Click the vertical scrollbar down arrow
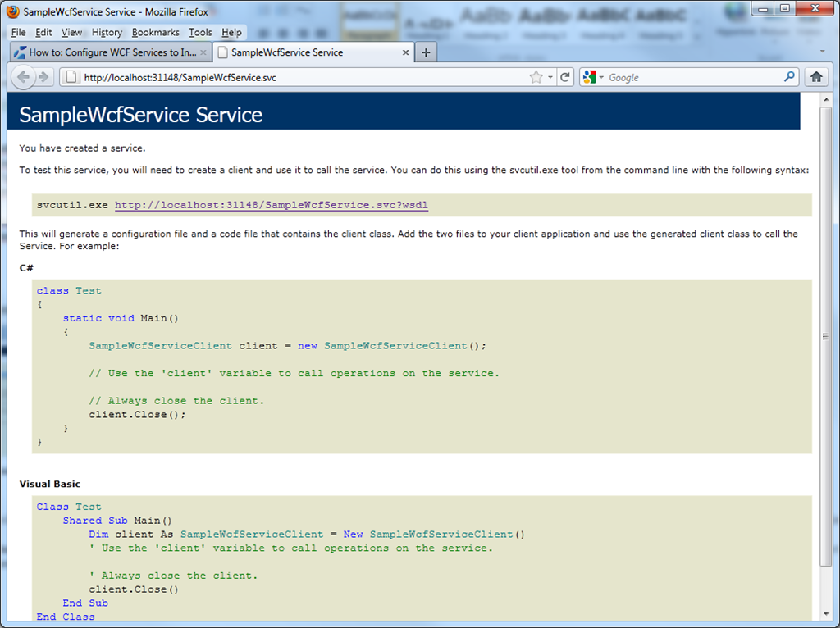The image size is (840, 628). [x=826, y=612]
